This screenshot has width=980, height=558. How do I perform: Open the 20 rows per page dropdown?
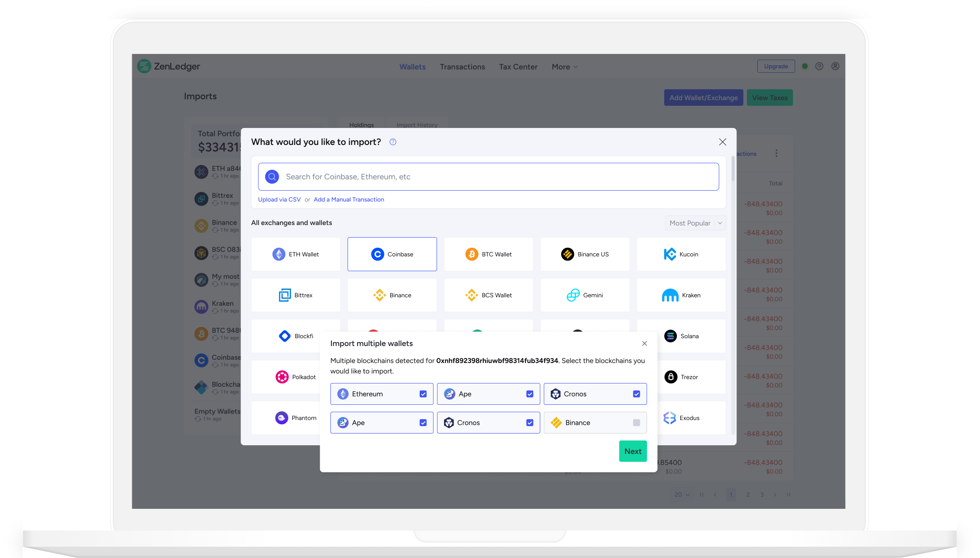(x=682, y=494)
